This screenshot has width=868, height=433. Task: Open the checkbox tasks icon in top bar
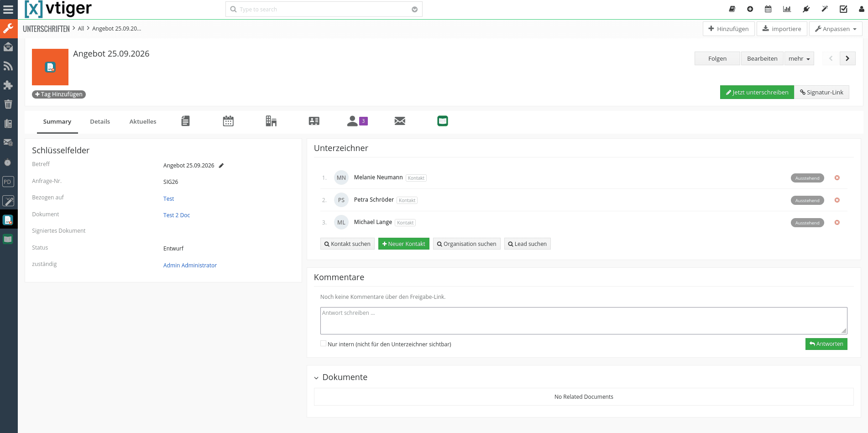(843, 9)
